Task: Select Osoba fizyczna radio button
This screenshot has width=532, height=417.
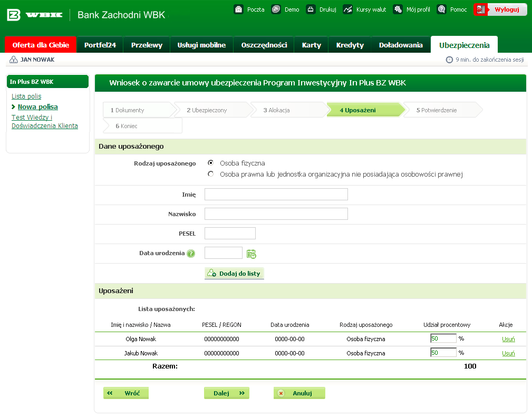Action: point(211,163)
